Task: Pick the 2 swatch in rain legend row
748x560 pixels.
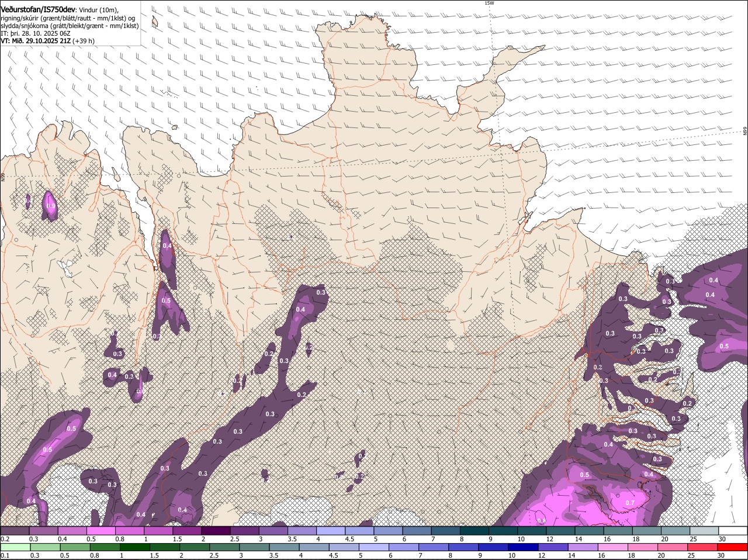Action: point(194,547)
